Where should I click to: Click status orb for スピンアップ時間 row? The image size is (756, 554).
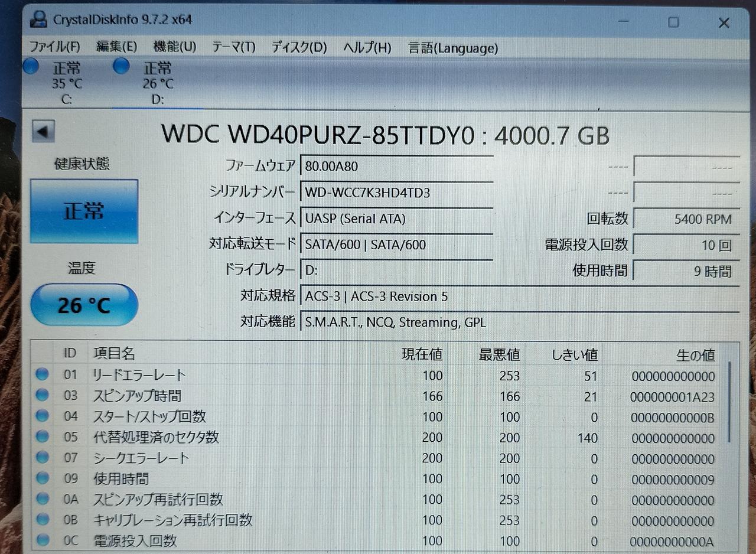pyautogui.click(x=42, y=395)
